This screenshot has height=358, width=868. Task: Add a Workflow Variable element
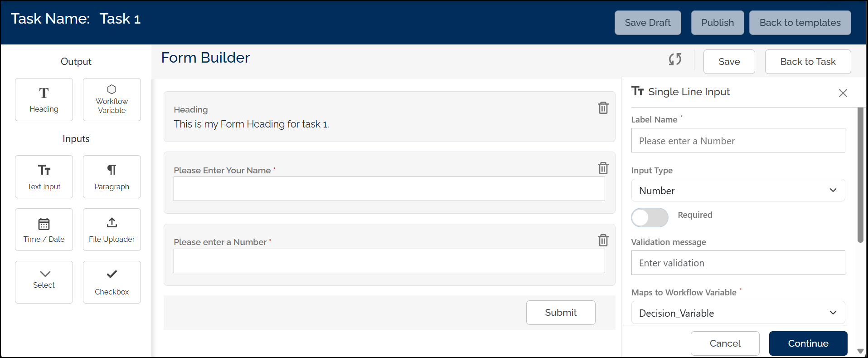point(112,99)
